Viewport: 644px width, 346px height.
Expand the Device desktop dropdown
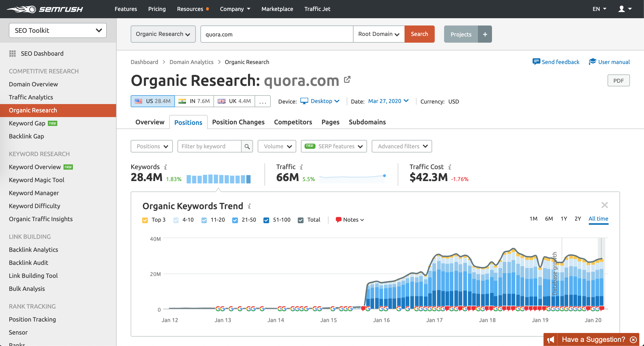pos(320,101)
